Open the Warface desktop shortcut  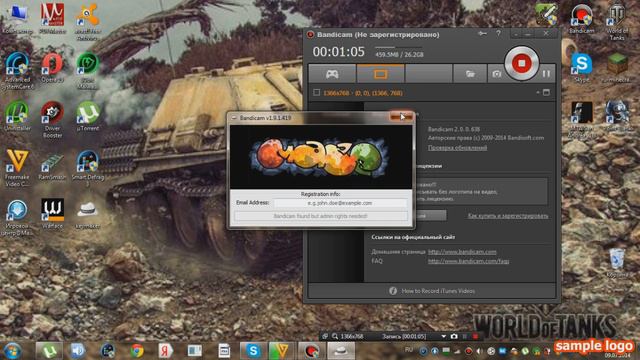[52, 213]
